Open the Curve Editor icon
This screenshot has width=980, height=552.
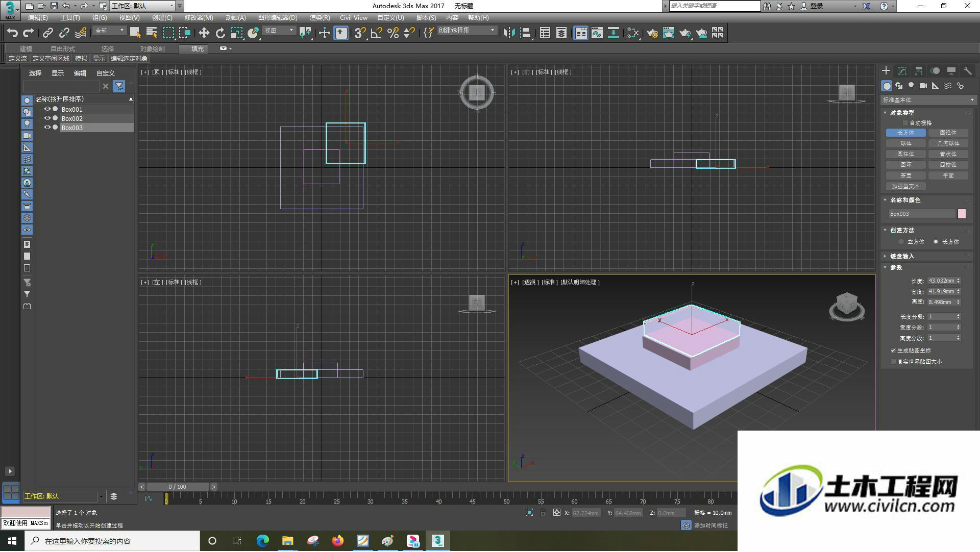tap(597, 33)
